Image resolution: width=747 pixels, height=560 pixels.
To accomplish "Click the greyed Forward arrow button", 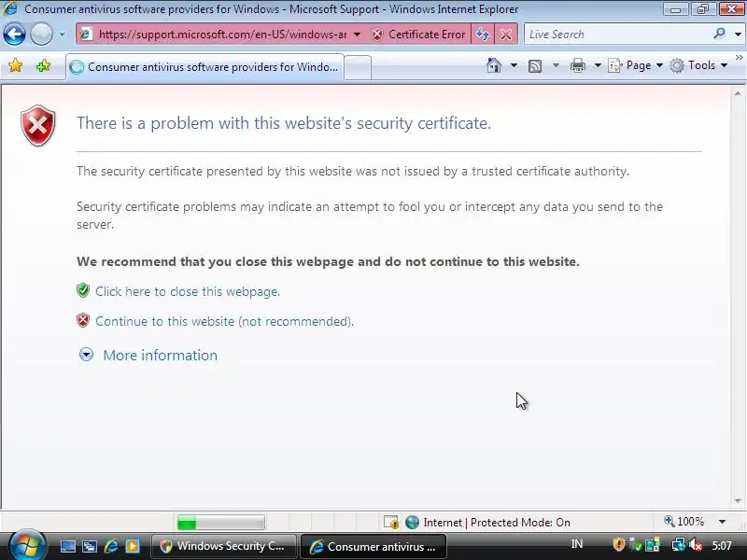I will click(x=41, y=35).
